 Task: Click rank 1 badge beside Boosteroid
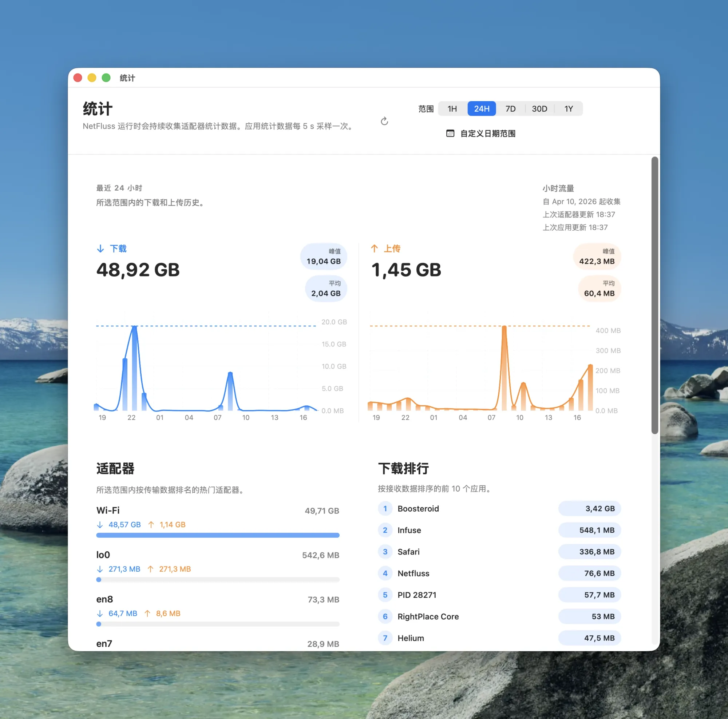[385, 508]
